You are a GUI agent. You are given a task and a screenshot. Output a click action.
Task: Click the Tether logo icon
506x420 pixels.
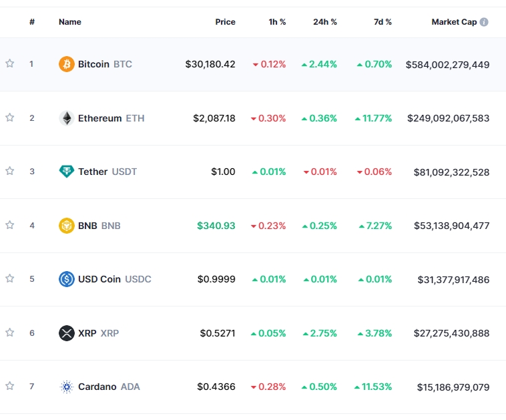pyautogui.click(x=67, y=172)
